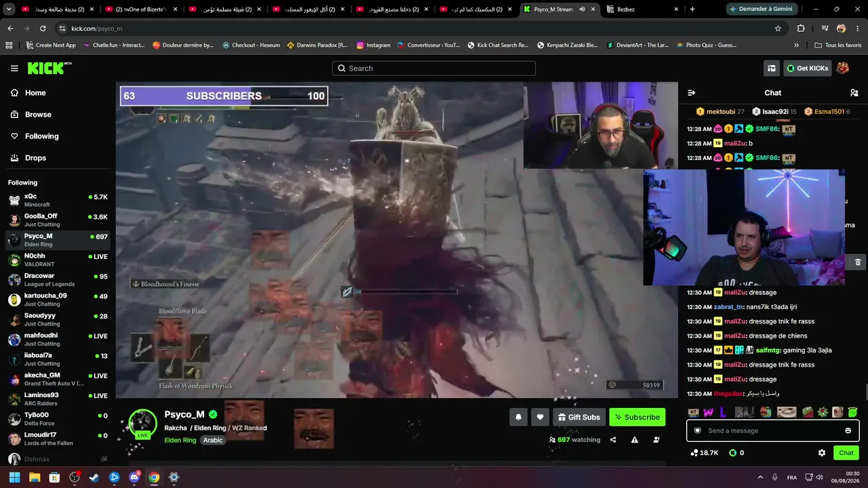This screenshot has height=488, width=868.
Task: Click the Elden Ring category tag
Action: click(180, 440)
